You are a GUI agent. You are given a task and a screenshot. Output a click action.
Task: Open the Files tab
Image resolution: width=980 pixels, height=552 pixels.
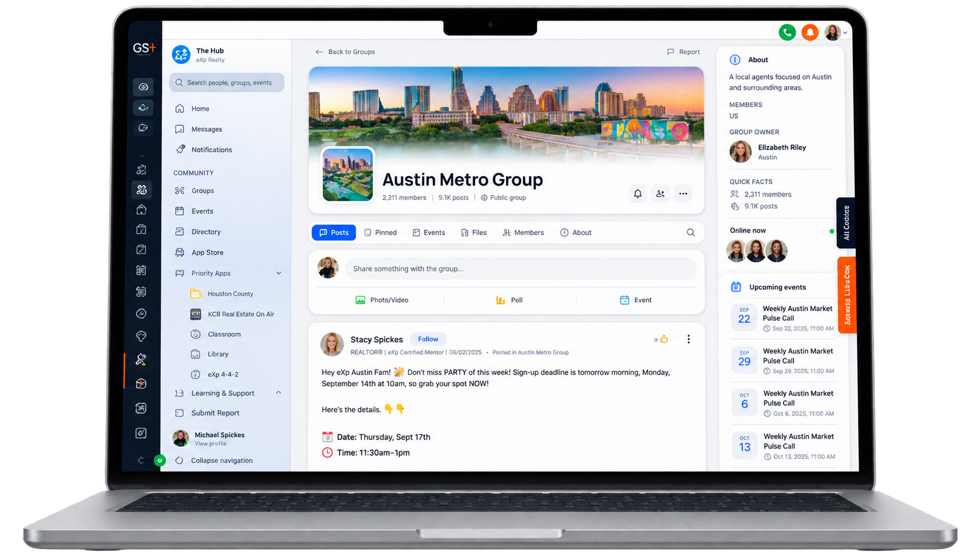[x=474, y=233]
